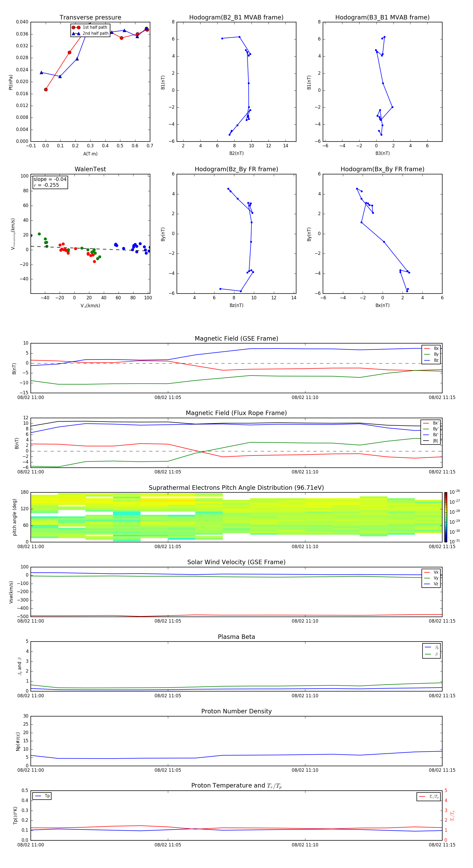Click the Solar Wind Velocity (GSE Frame) title
Image resolution: width=473 pixels, height=868 pixels.
(236, 562)
